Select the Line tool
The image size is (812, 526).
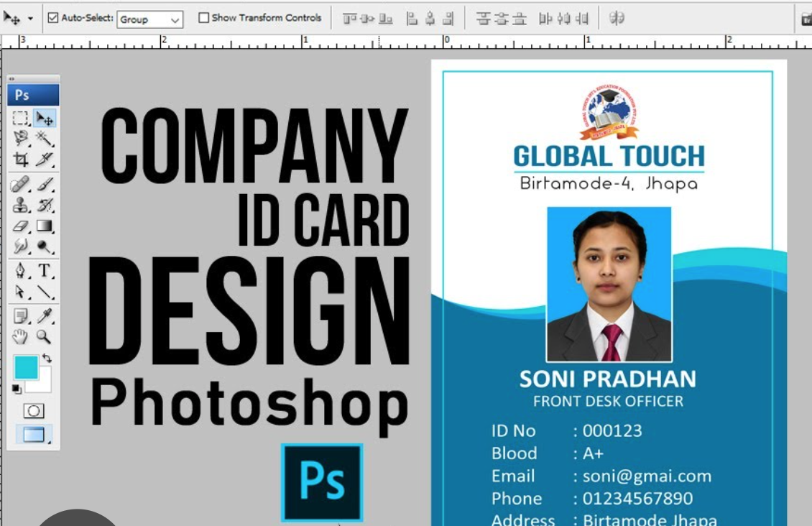coord(45,292)
